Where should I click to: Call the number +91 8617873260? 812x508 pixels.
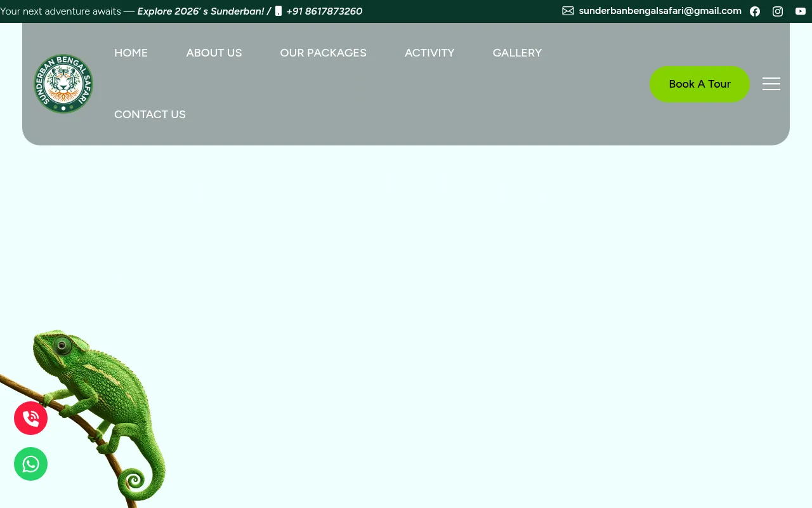tap(324, 11)
